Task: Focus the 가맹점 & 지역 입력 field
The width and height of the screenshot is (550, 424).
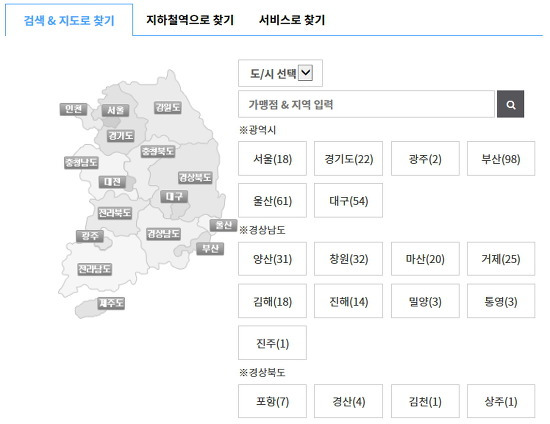Action: 366,104
